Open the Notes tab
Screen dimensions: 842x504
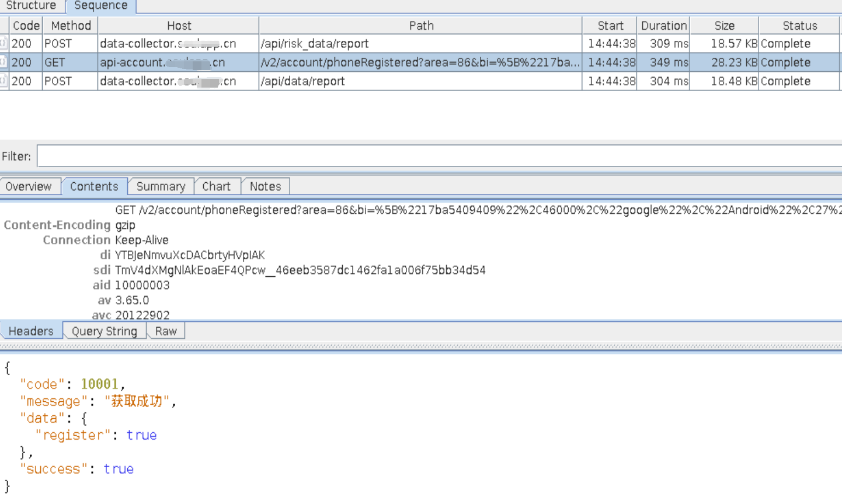[x=265, y=186]
